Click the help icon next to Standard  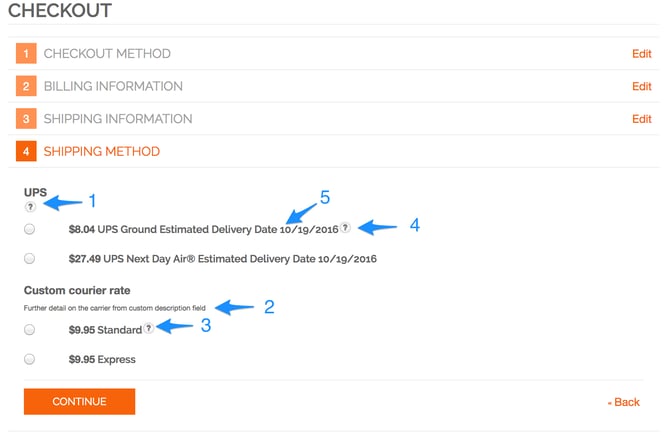(x=149, y=328)
